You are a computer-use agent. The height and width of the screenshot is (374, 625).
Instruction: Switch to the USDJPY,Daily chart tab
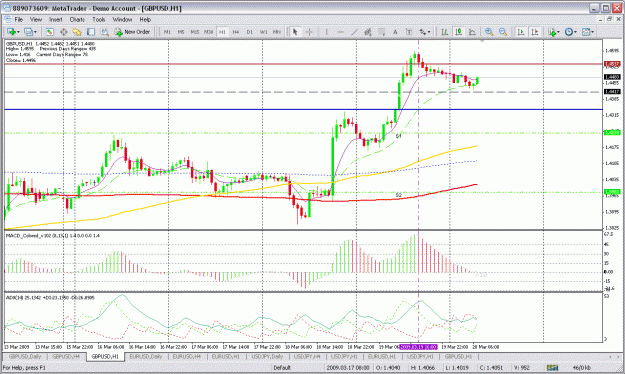click(x=267, y=356)
